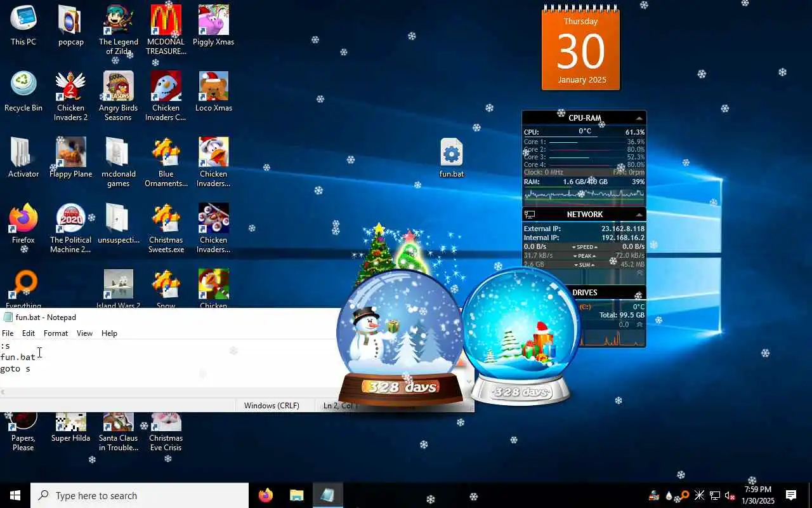
Task: Select the Christmas Sweets.exe icon
Action: click(166, 228)
